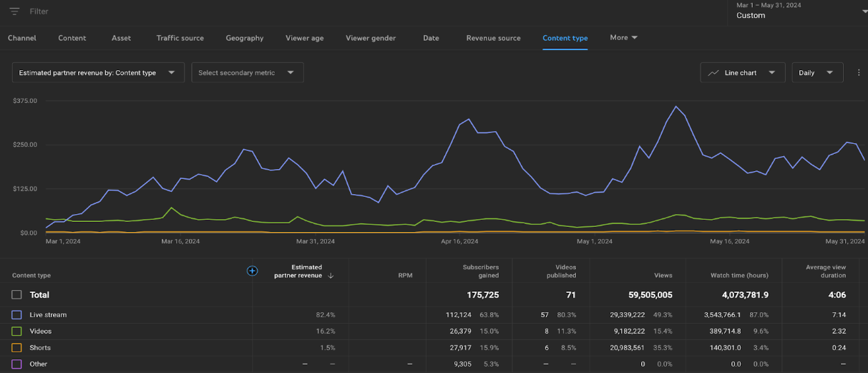Switch to the Traffic source tab
The width and height of the screenshot is (868, 373).
click(x=180, y=38)
